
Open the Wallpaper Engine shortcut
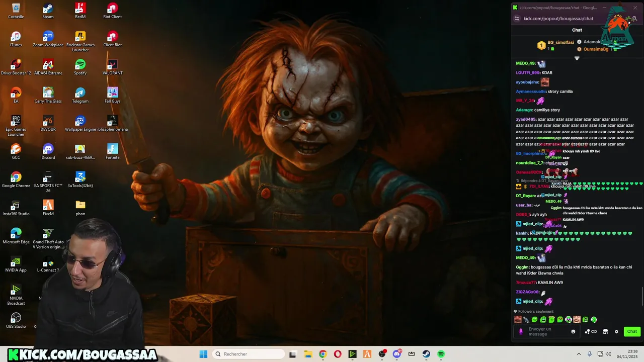coord(80,123)
